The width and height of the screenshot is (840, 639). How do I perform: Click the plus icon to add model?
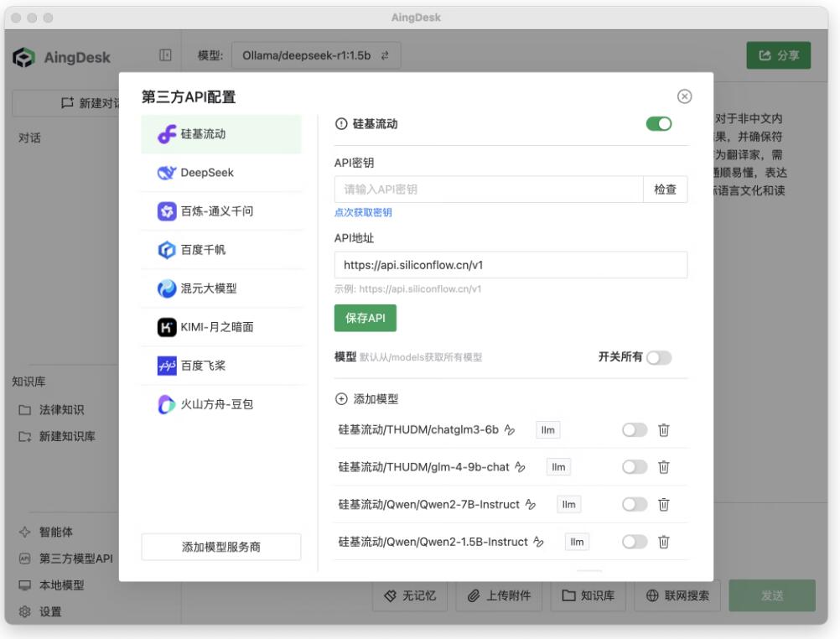point(341,400)
